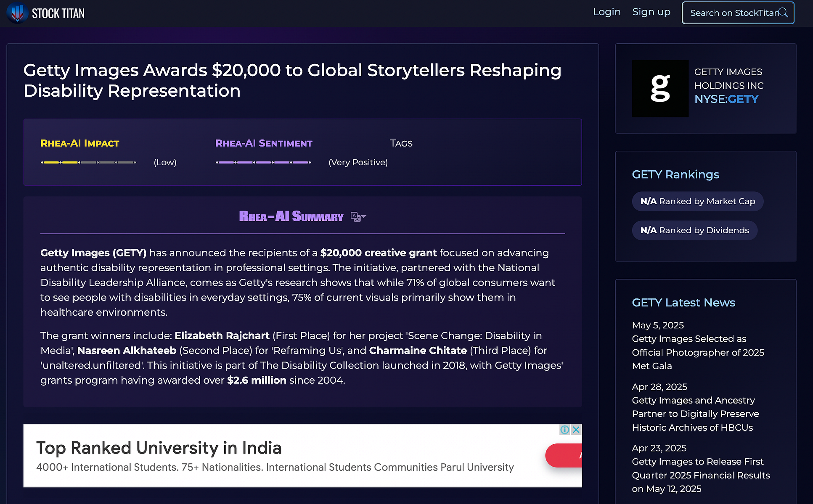Click the ad subtitle about 4000+ International Students
The image size is (813, 504).
coord(275,467)
